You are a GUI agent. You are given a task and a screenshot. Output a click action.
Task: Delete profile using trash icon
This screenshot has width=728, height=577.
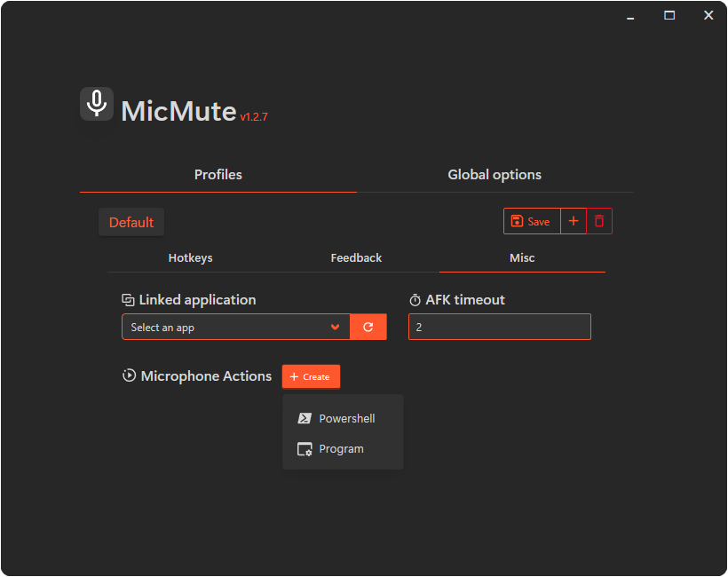pyautogui.click(x=599, y=221)
